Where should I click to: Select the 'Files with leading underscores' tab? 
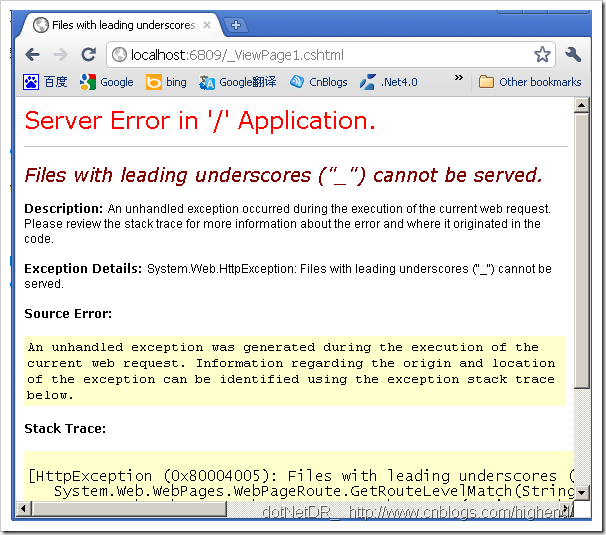point(123,25)
